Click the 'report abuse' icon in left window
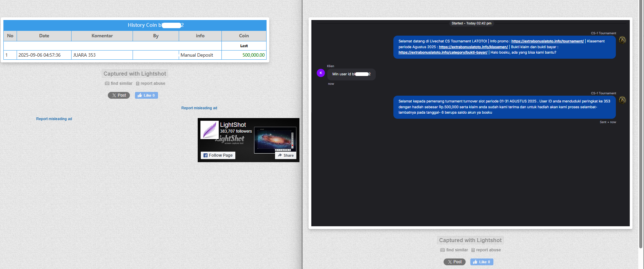The width and height of the screenshot is (644, 269). click(x=138, y=83)
